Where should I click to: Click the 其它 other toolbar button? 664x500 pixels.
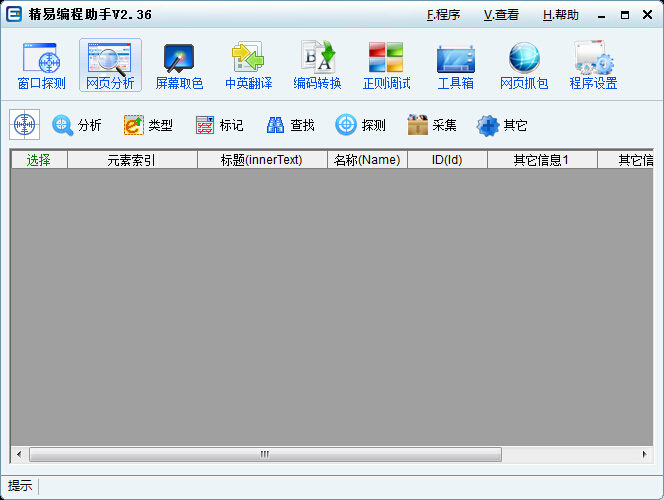pos(502,125)
